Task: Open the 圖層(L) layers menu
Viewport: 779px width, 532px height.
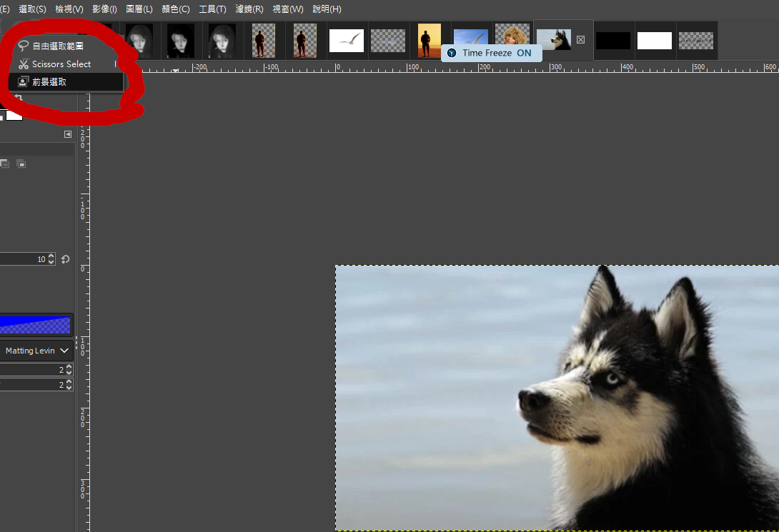Action: 139,9
